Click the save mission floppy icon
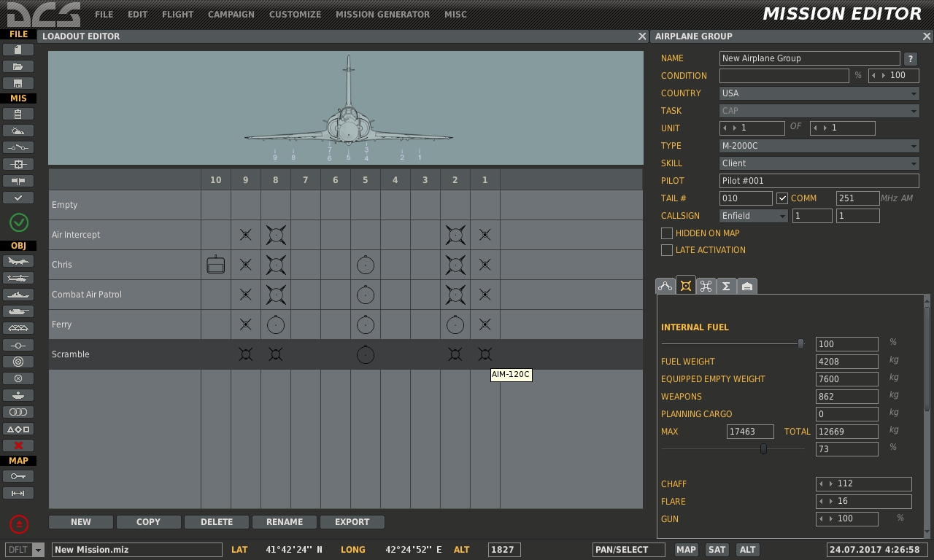This screenshot has height=560, width=934. pyautogui.click(x=18, y=83)
